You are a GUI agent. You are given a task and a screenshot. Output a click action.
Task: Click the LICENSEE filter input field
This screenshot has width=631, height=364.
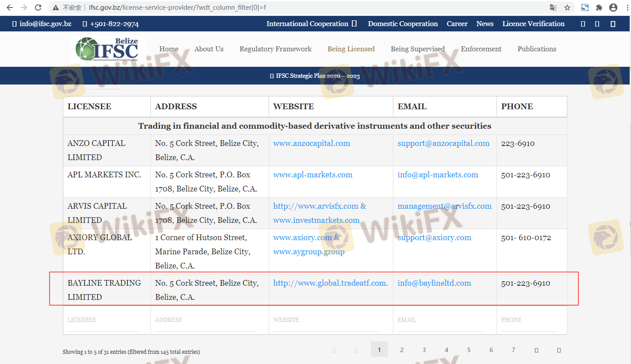(x=104, y=320)
